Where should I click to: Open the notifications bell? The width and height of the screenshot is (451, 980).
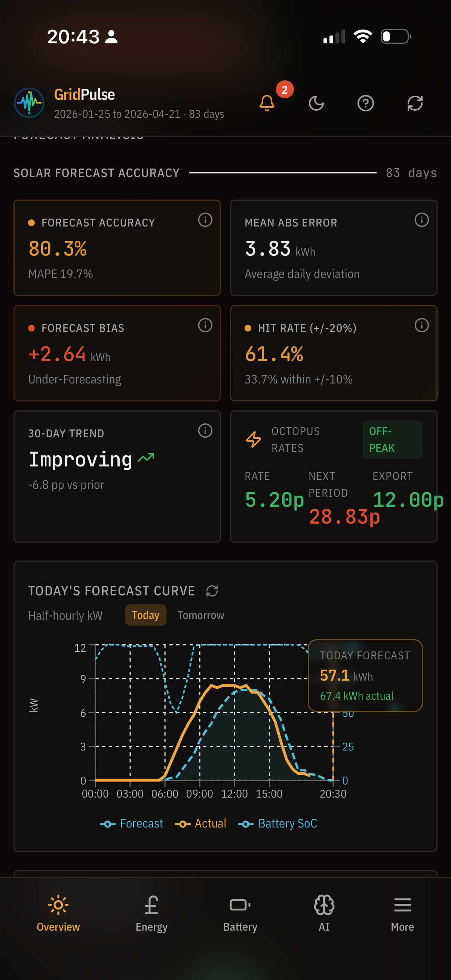(267, 103)
